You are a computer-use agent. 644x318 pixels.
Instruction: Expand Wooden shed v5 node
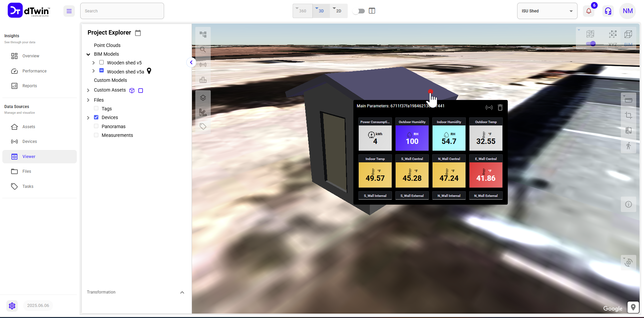[94, 63]
